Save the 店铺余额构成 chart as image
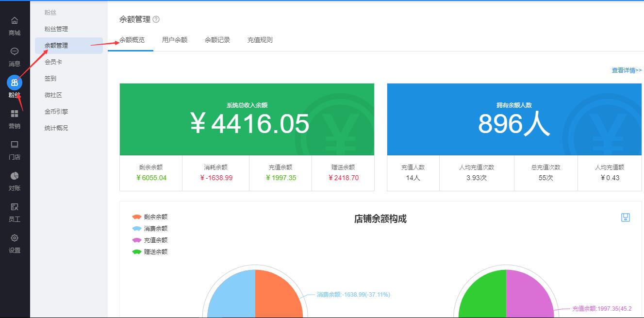 pos(626,218)
